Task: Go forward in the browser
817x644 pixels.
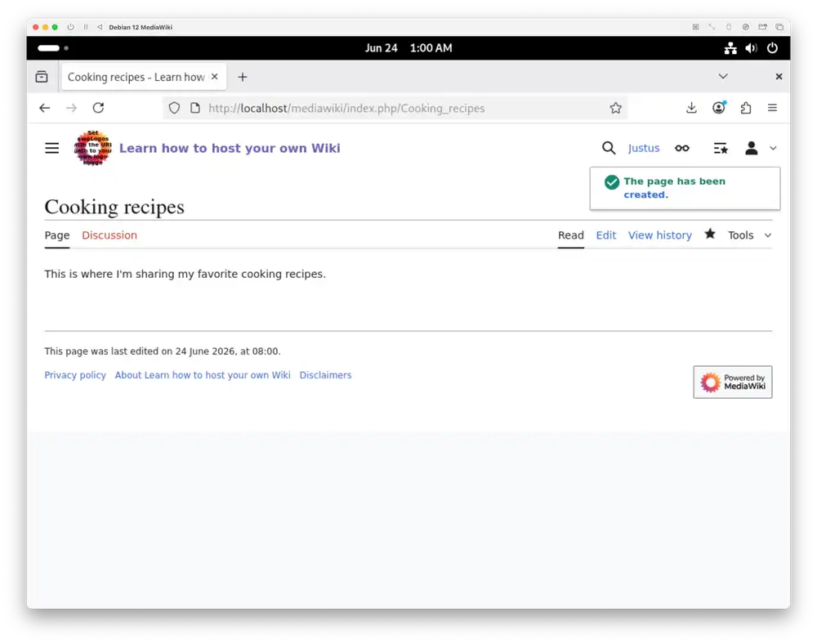Action: (71, 108)
